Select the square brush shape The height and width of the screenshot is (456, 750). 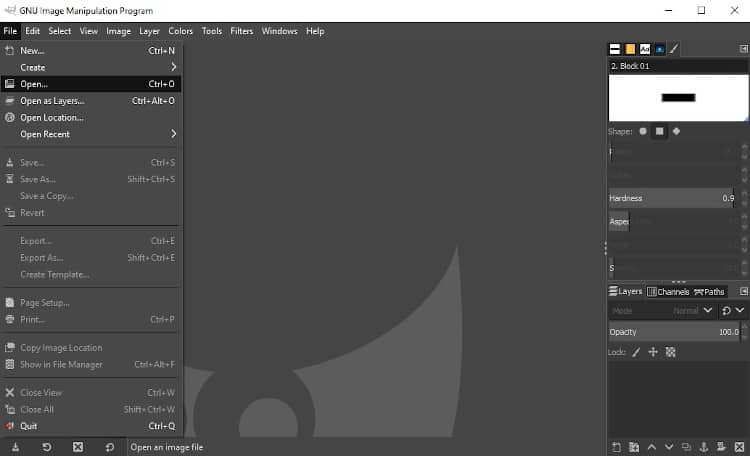660,131
